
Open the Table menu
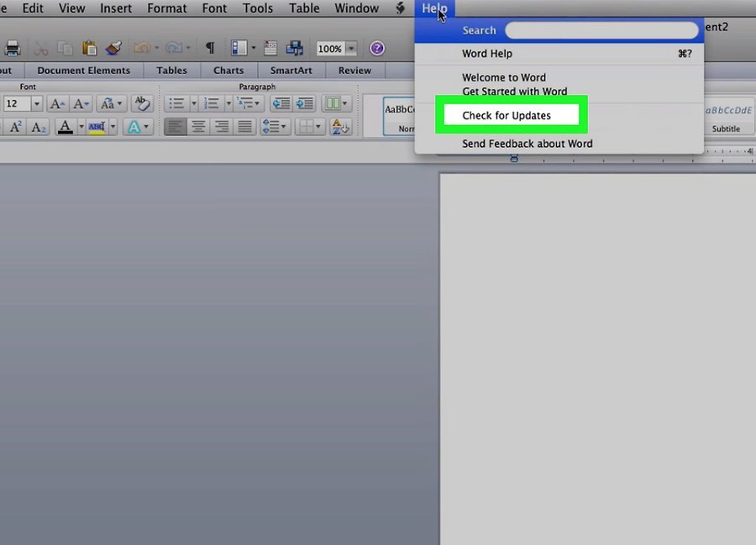point(304,8)
